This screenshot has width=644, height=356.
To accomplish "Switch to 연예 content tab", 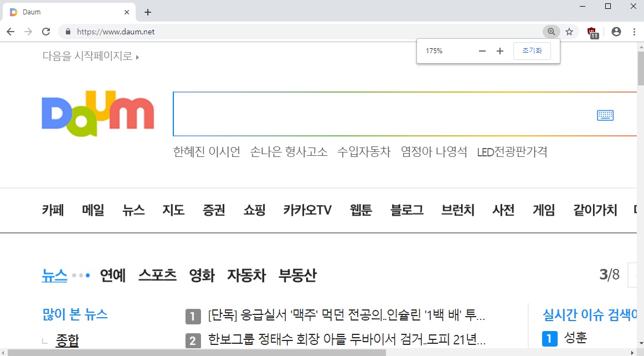I will click(113, 275).
